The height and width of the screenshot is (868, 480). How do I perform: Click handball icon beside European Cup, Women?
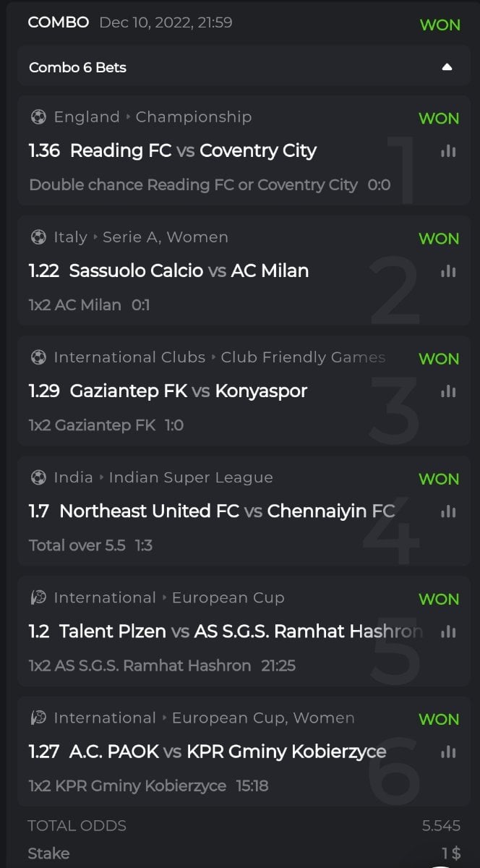coord(38,718)
